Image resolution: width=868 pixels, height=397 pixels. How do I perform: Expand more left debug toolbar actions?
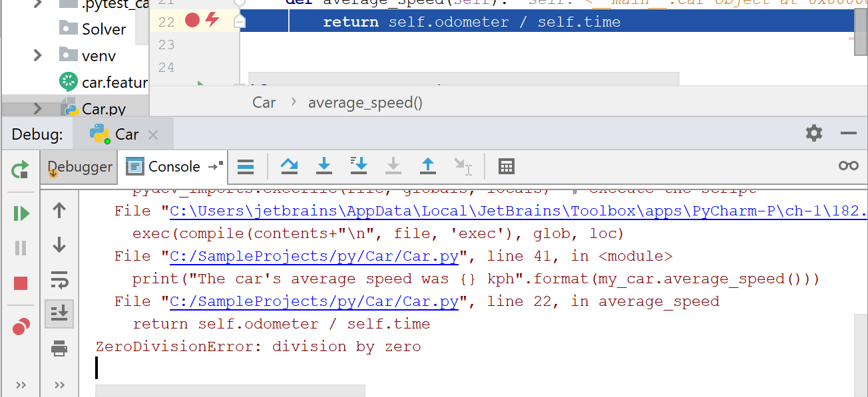21,385
